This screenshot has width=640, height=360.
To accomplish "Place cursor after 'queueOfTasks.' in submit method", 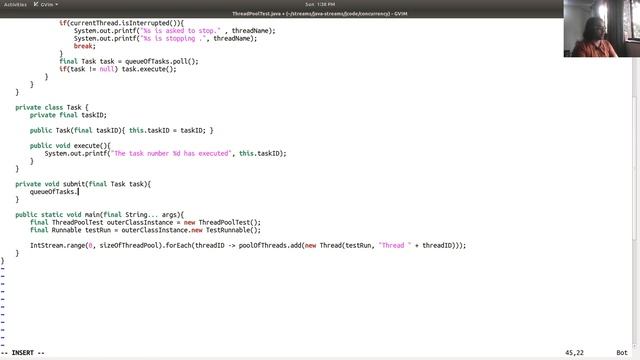I will (78, 192).
